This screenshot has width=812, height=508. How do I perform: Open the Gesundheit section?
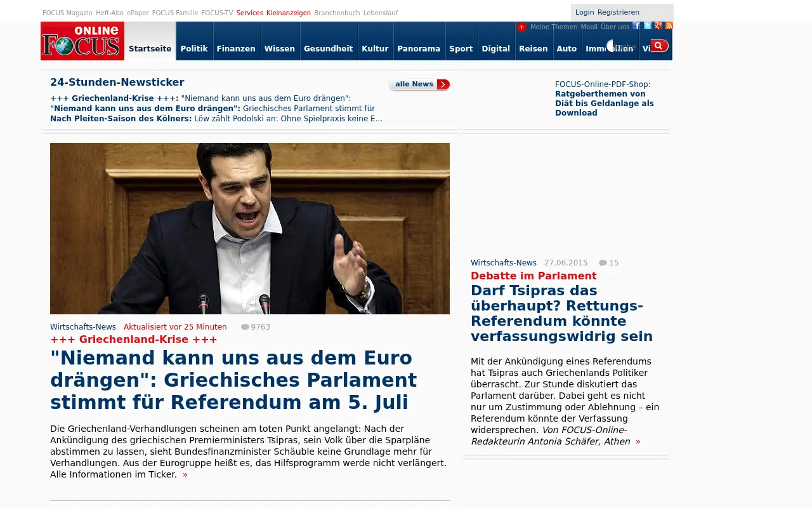[329, 49]
